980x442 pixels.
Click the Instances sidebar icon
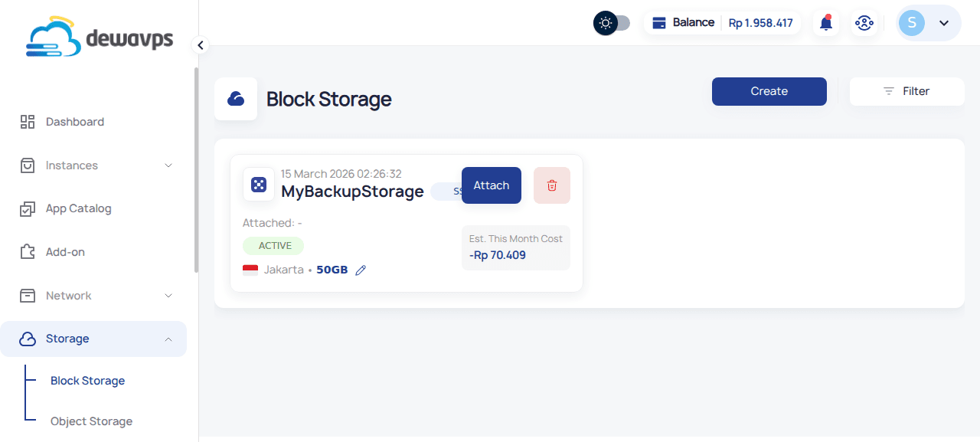[x=28, y=165]
